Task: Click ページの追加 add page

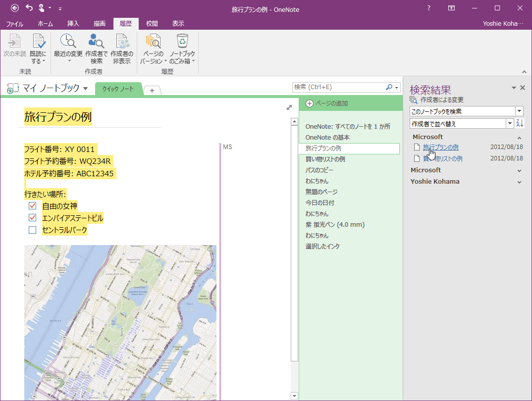Action: pyautogui.click(x=327, y=103)
